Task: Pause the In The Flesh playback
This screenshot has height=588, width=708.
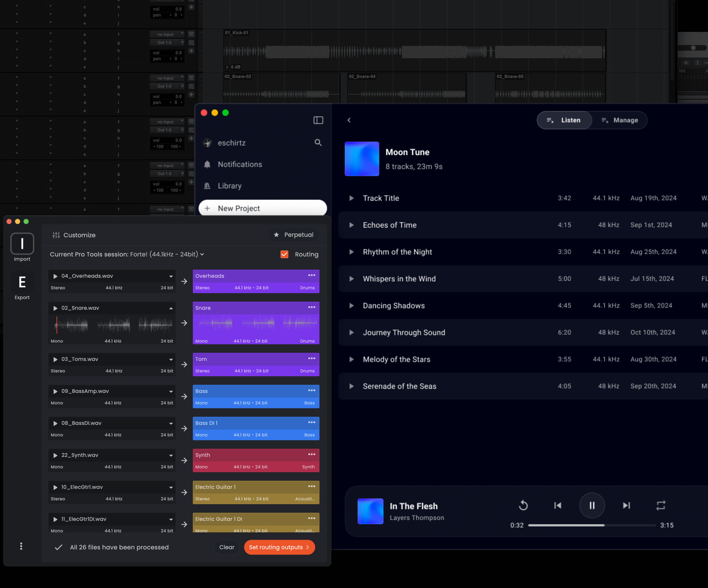Action: [x=592, y=505]
